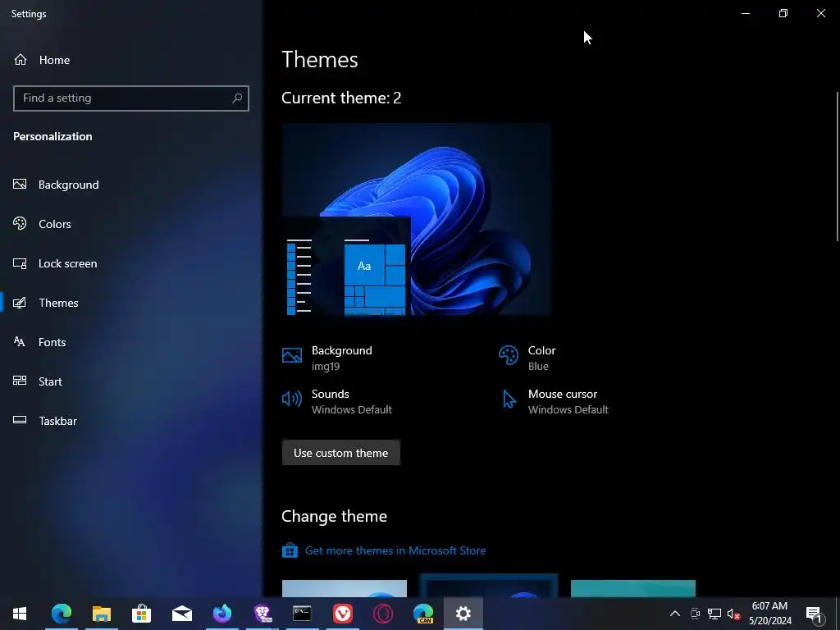Open Vivaldi browser from taskbar
This screenshot has height=630, width=840.
(x=342, y=614)
